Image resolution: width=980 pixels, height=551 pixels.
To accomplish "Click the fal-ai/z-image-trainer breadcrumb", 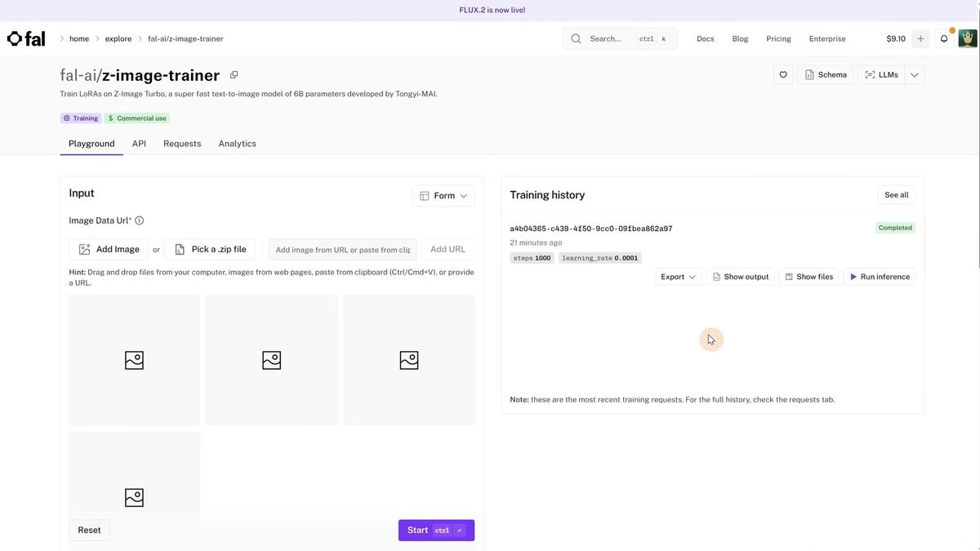I will click(x=185, y=38).
